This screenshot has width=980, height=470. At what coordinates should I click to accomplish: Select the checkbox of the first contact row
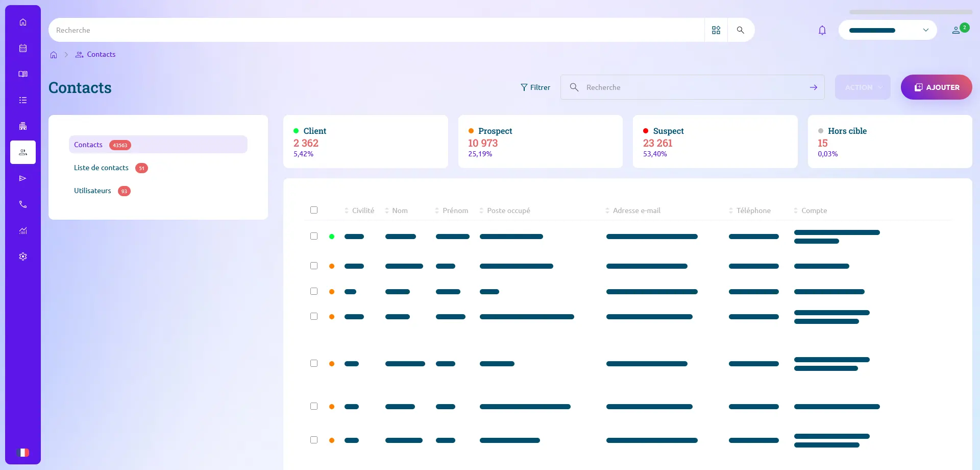(314, 236)
